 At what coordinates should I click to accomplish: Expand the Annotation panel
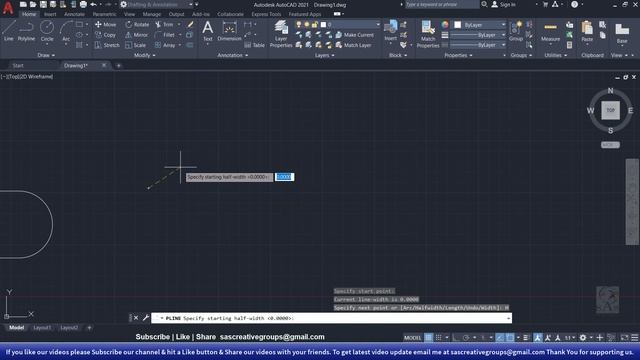233,55
